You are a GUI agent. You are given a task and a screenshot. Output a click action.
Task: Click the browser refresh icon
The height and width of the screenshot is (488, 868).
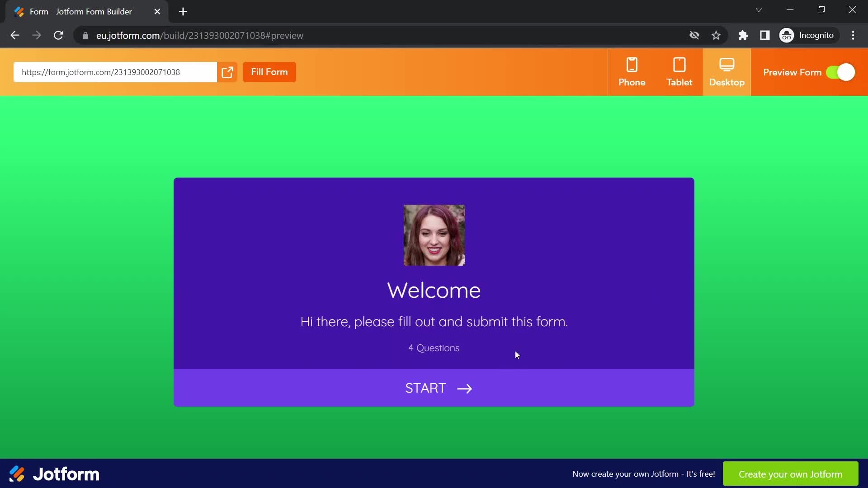pos(58,35)
